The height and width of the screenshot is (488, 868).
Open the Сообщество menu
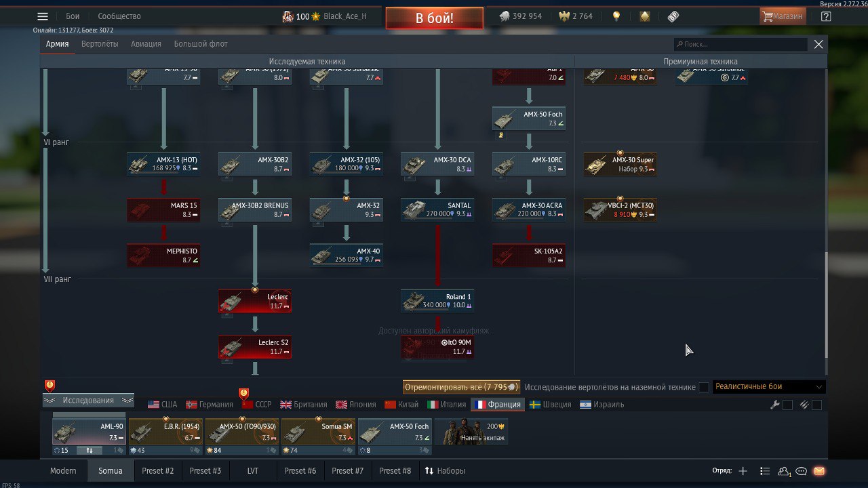point(119,16)
